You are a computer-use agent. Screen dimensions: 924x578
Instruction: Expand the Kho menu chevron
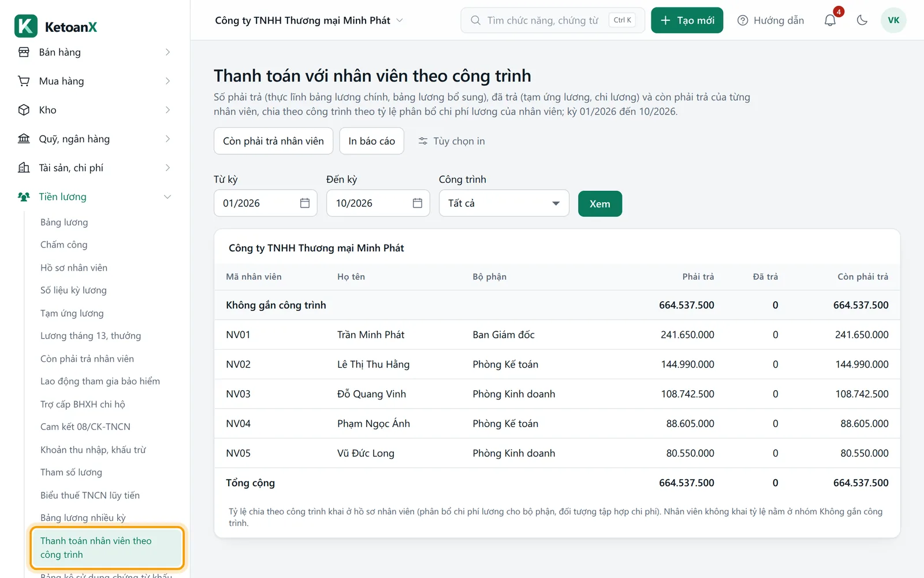(167, 110)
